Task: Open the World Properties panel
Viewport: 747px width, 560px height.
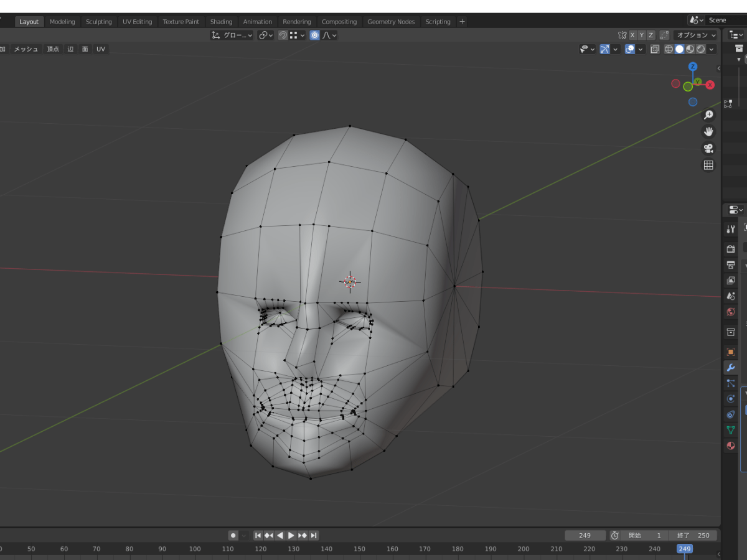Action: point(730,312)
